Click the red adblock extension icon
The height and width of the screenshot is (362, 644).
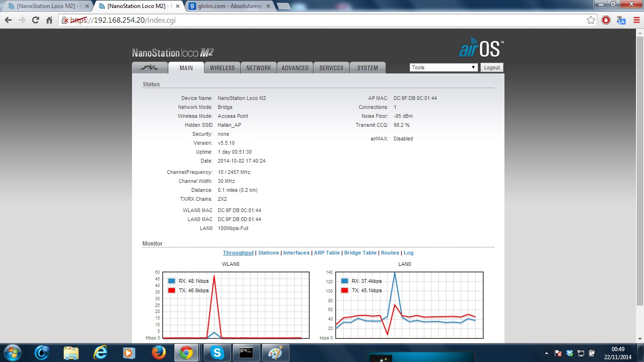click(x=606, y=20)
